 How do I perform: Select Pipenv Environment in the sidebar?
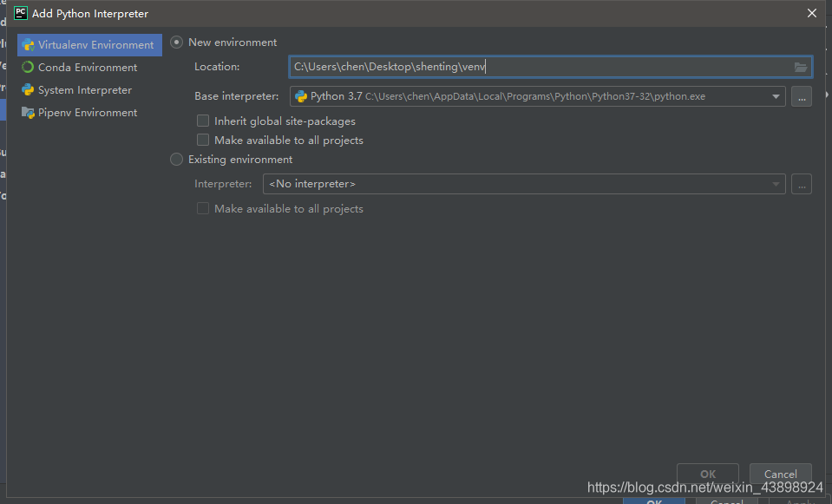pyautogui.click(x=89, y=113)
